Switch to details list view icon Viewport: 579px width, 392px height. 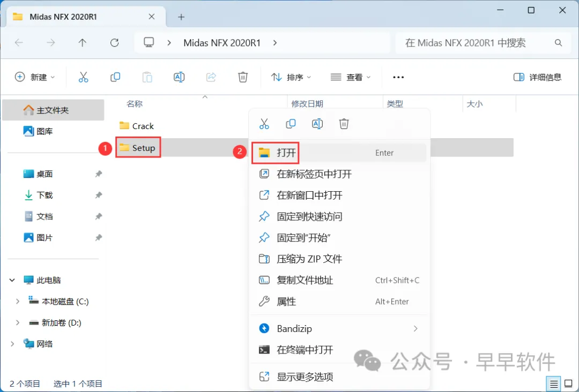coord(553,385)
